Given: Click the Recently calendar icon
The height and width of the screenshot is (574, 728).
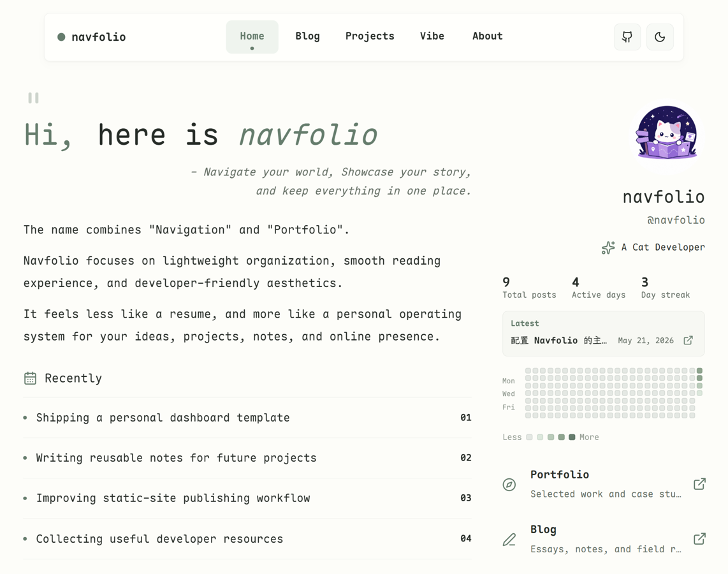Looking at the screenshot, I should pos(30,378).
